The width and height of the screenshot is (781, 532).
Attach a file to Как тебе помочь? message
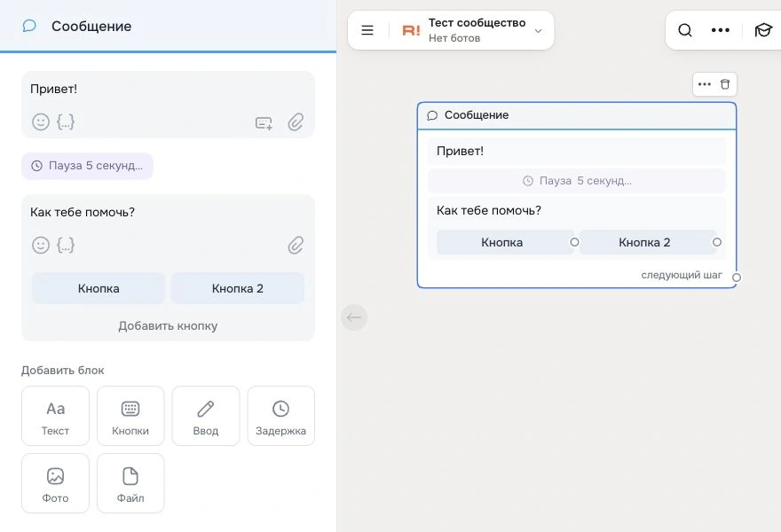coord(296,246)
